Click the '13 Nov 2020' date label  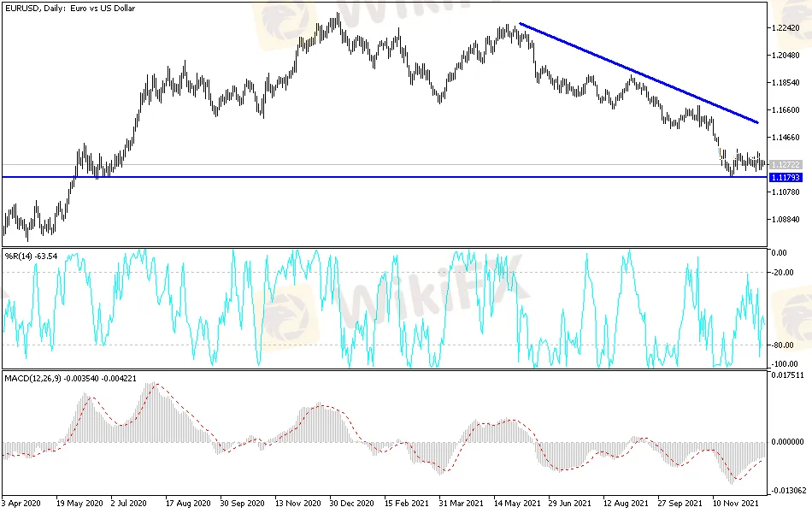297,503
